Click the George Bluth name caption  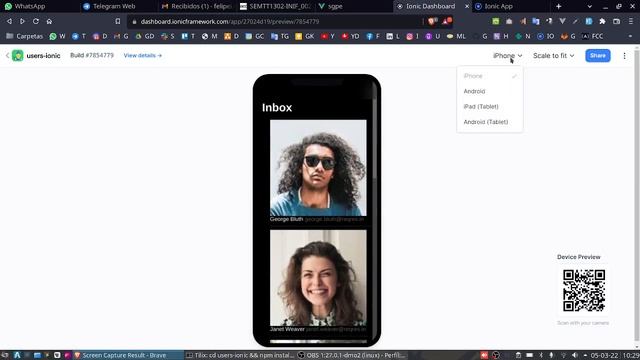click(287, 219)
